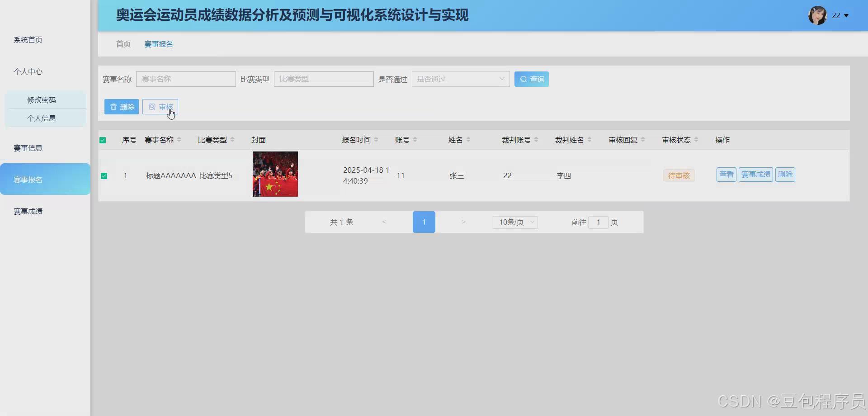The width and height of the screenshot is (868, 416).
Task: Click the previous page arrow in pagination
Action: tap(384, 222)
